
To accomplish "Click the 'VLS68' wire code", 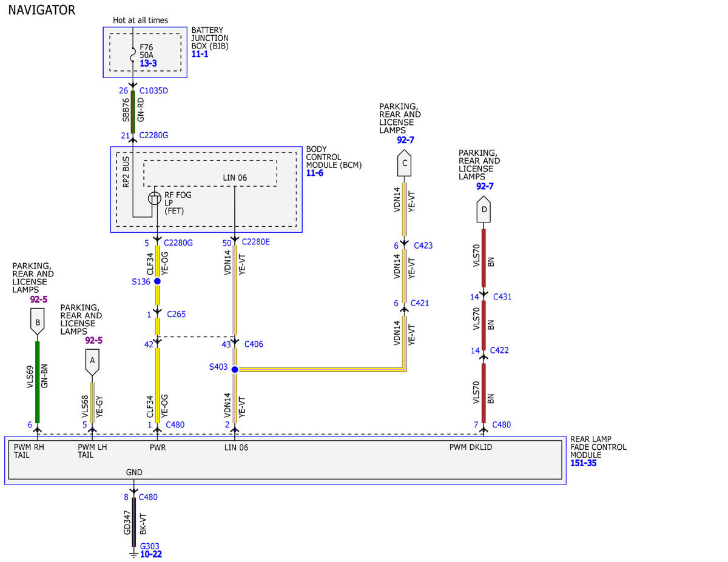I will tap(84, 407).
